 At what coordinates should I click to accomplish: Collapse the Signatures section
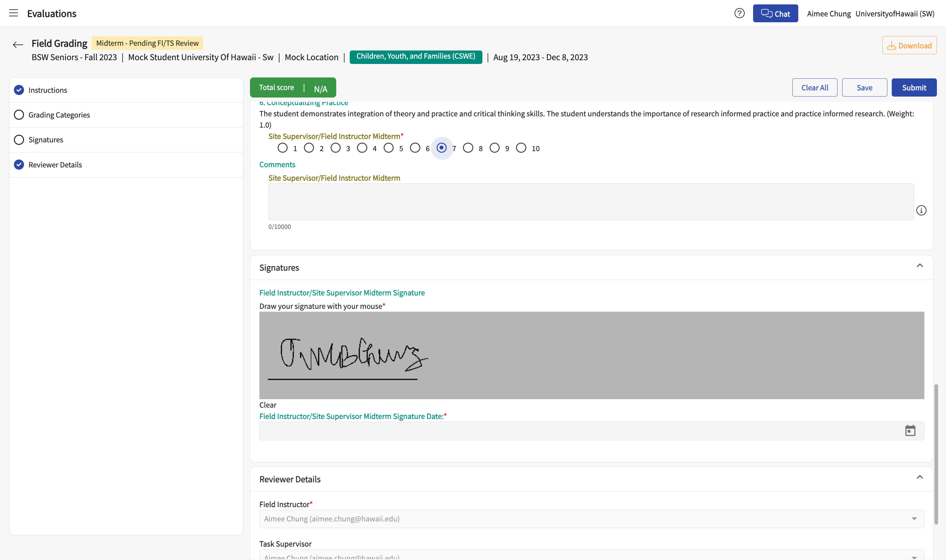[920, 266]
